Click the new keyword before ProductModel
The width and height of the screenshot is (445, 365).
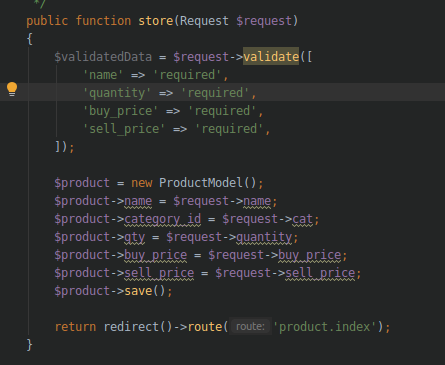tap(142, 183)
